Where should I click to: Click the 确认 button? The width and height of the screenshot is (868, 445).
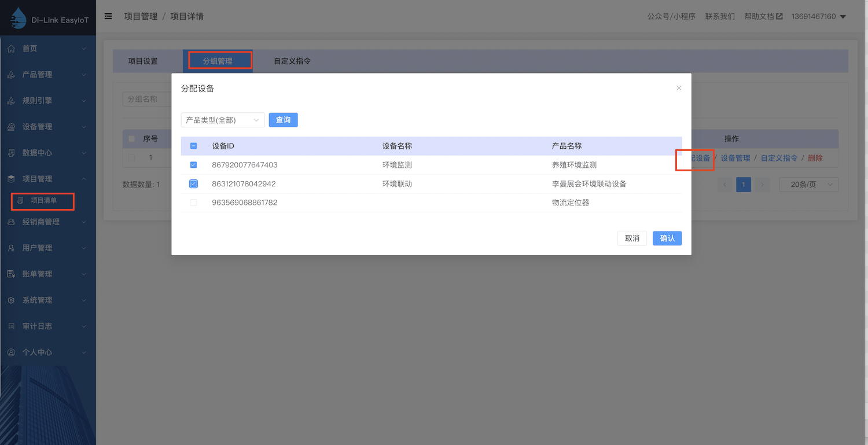[667, 238]
